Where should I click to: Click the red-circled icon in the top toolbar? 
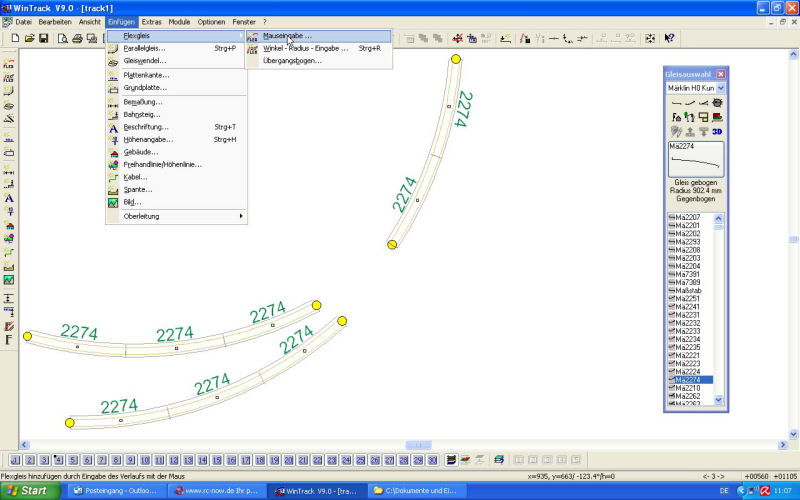tap(458, 38)
